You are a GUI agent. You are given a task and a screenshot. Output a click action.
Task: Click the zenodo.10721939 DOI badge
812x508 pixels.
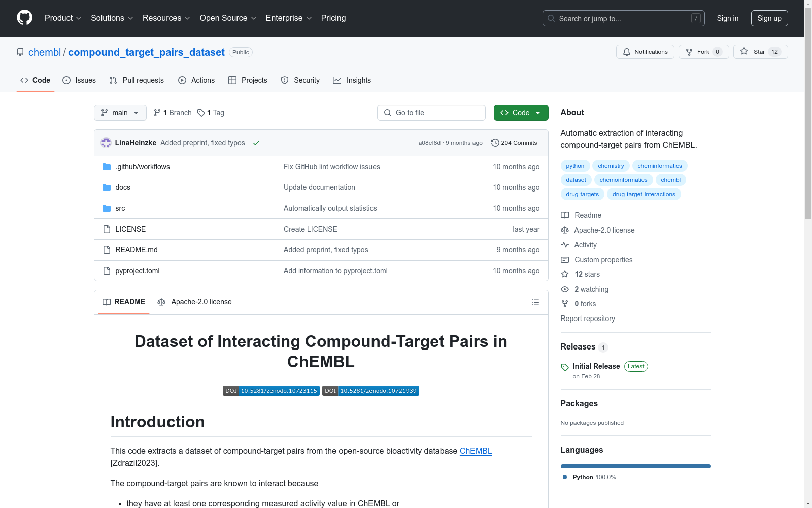point(370,391)
